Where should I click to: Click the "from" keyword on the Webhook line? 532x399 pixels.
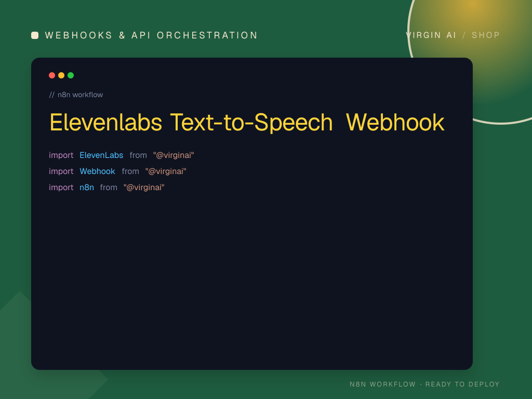point(130,171)
